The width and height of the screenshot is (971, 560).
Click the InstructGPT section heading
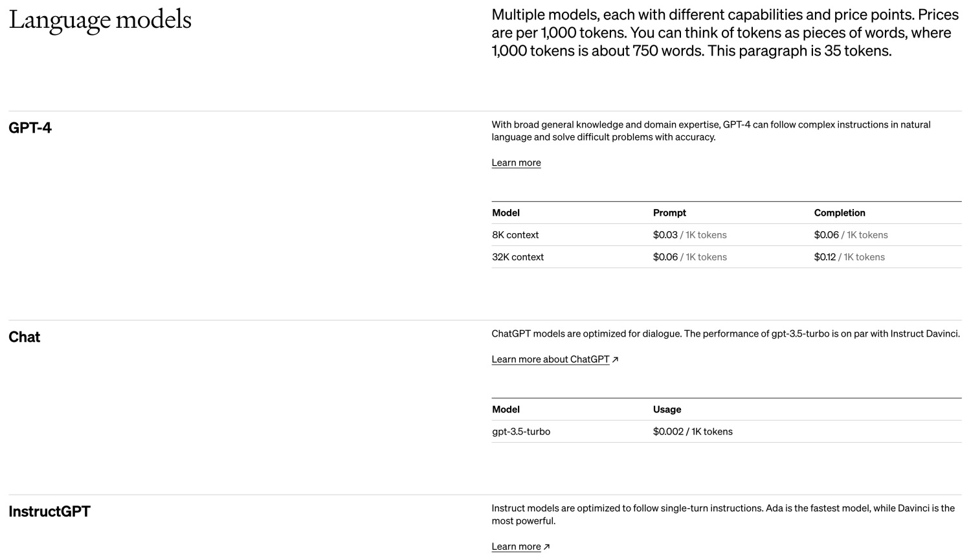coord(49,511)
